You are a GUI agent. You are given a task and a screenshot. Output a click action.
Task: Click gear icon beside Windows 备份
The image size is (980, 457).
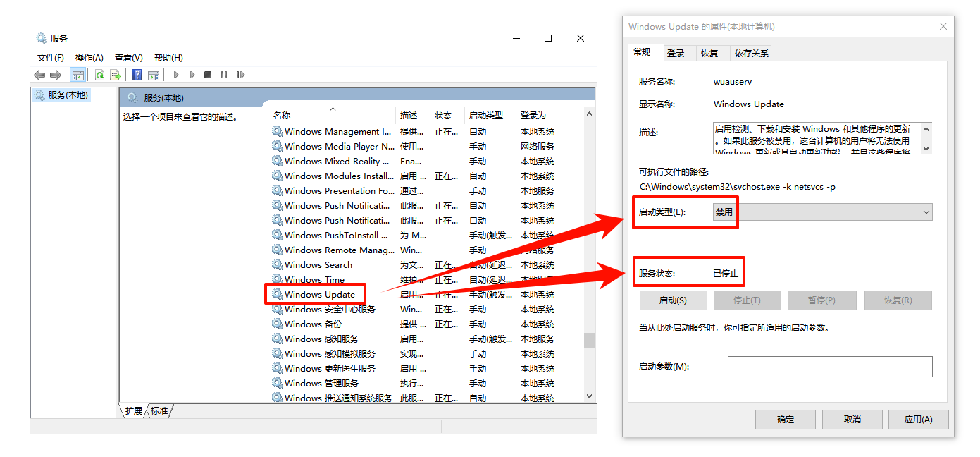click(278, 324)
